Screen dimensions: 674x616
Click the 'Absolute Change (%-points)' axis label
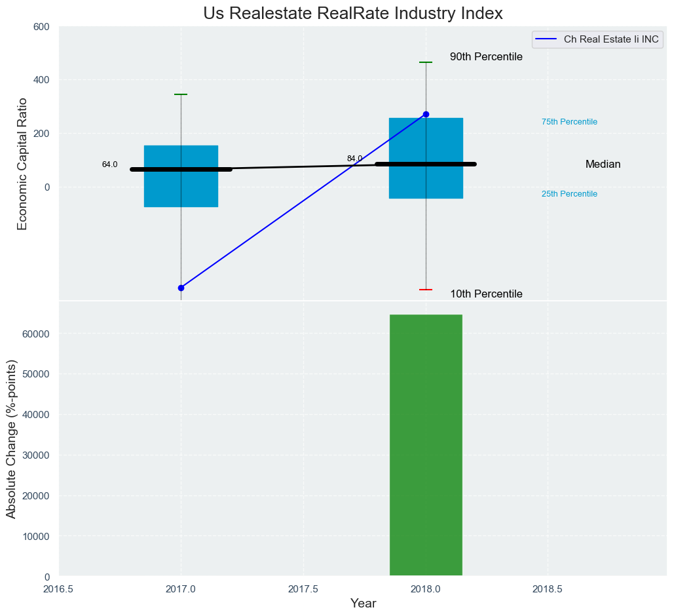point(11,439)
